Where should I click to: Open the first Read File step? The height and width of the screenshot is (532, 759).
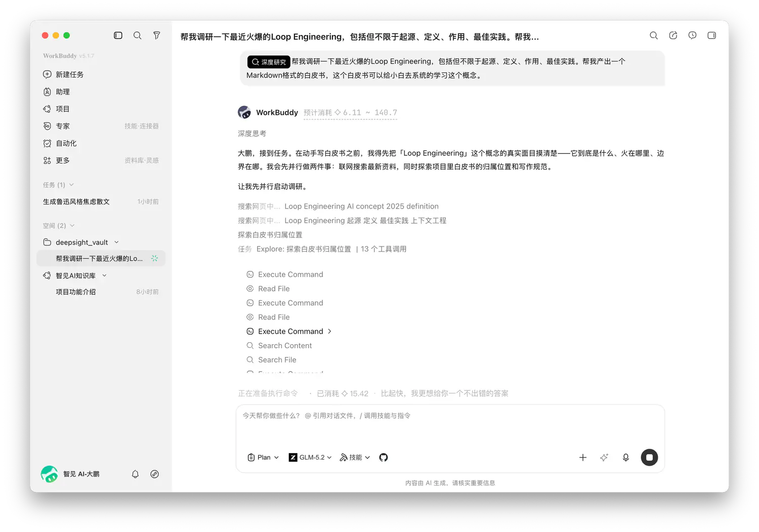pyautogui.click(x=268, y=289)
